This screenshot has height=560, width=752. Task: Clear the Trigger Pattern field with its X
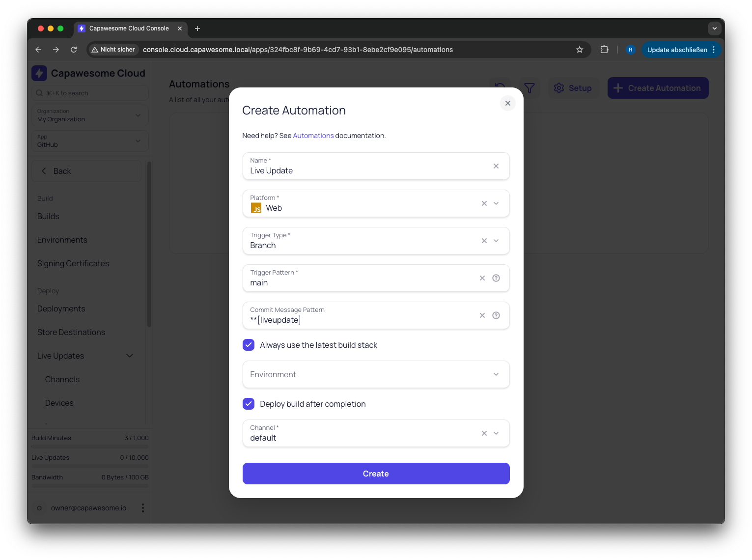[x=482, y=278]
